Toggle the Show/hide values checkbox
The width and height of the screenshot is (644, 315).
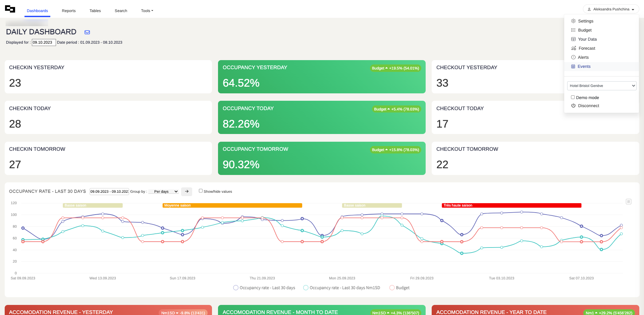201,191
